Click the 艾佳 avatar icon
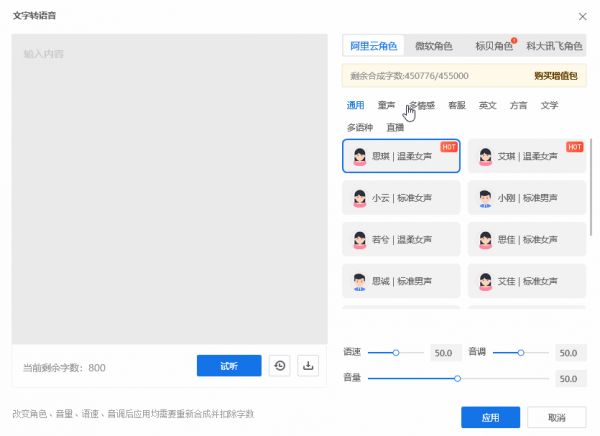Image resolution: width=600 pixels, height=436 pixels. point(485,282)
